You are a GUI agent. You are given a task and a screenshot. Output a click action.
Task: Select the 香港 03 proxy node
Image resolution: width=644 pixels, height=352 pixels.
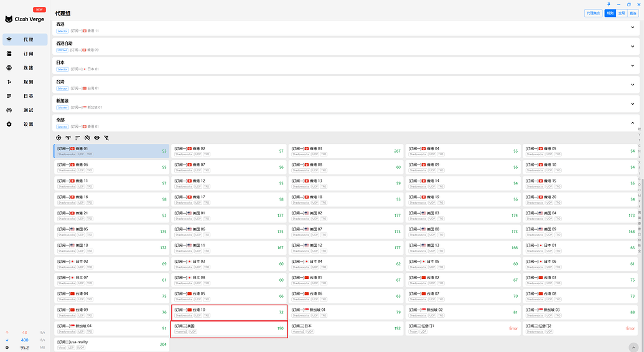tap(345, 151)
